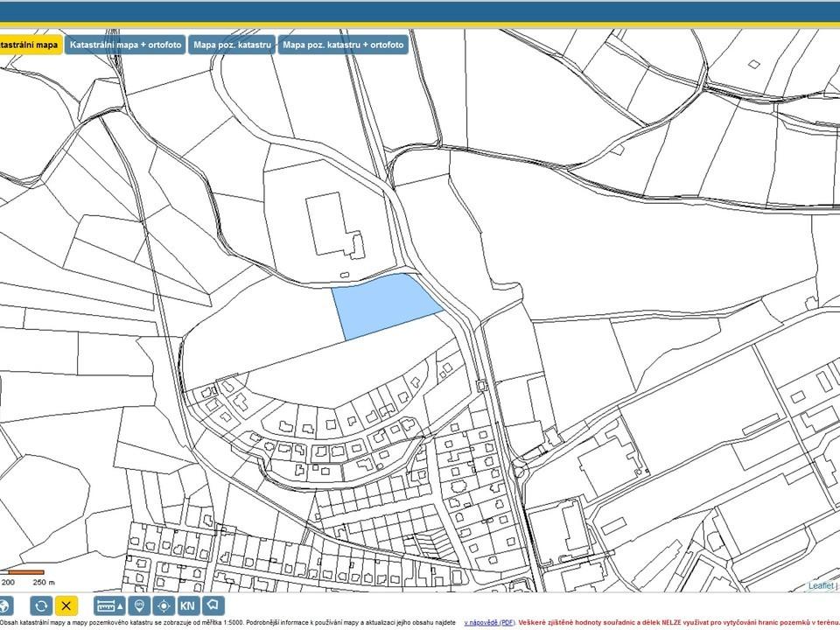Switch to Katastrální mapa tab
Viewport: 840px width, 630px height.
click(30, 45)
